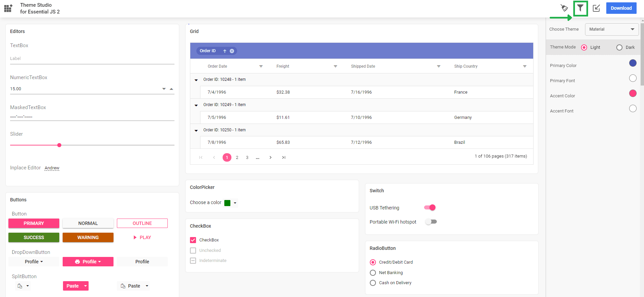The image size is (644, 297).
Task: Open the import/edit pencil icon in header
Action: 596,8
